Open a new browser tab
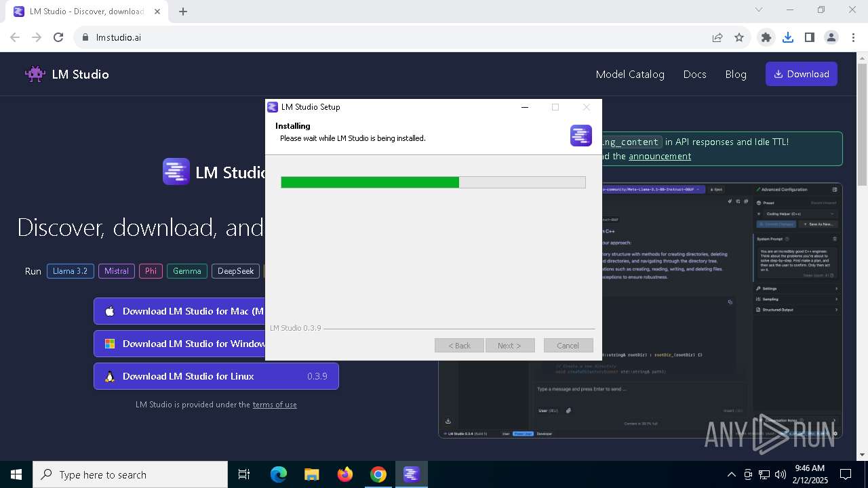868x488 pixels. (183, 12)
